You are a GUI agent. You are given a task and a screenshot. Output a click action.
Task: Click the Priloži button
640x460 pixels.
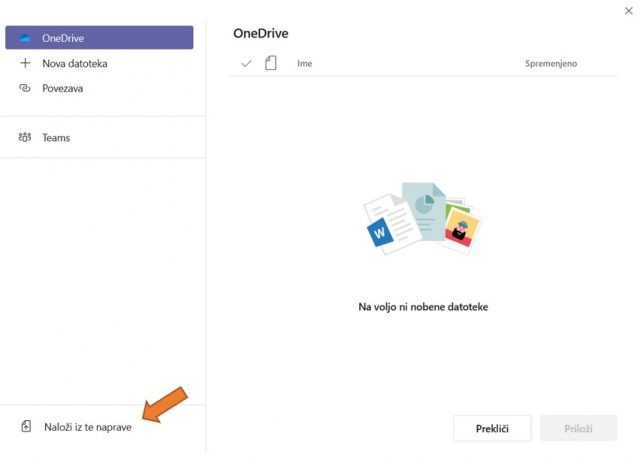coord(578,428)
